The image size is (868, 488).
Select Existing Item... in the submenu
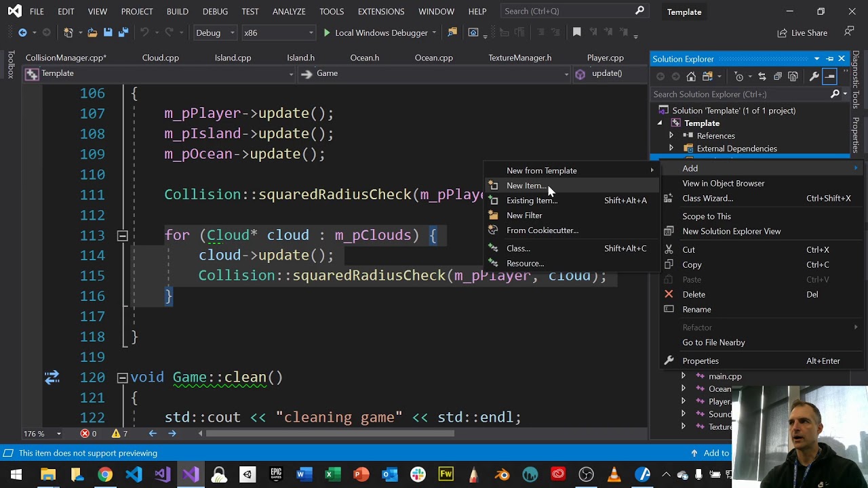[x=572, y=201]
